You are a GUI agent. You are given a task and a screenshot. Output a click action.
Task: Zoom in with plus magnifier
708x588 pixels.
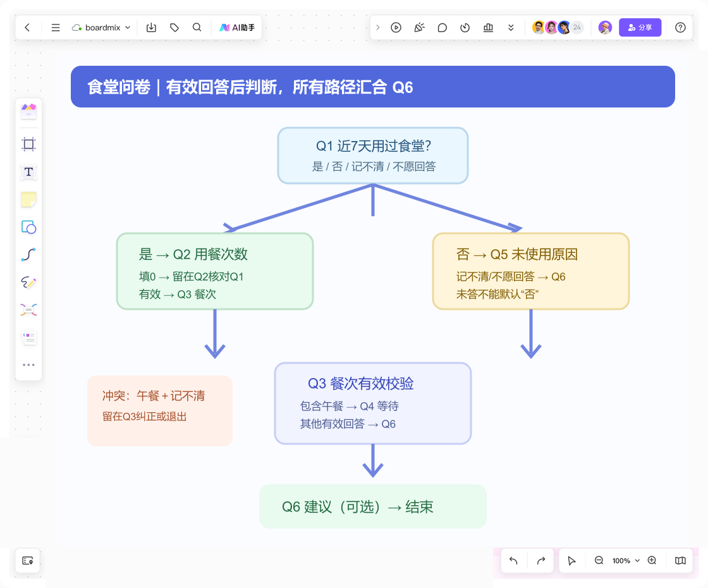652,560
